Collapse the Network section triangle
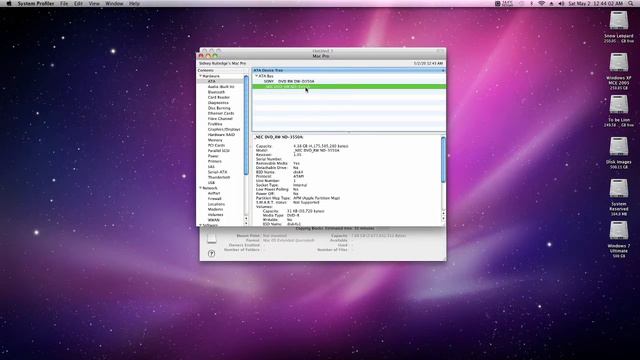The height and width of the screenshot is (360, 640). tap(200, 188)
